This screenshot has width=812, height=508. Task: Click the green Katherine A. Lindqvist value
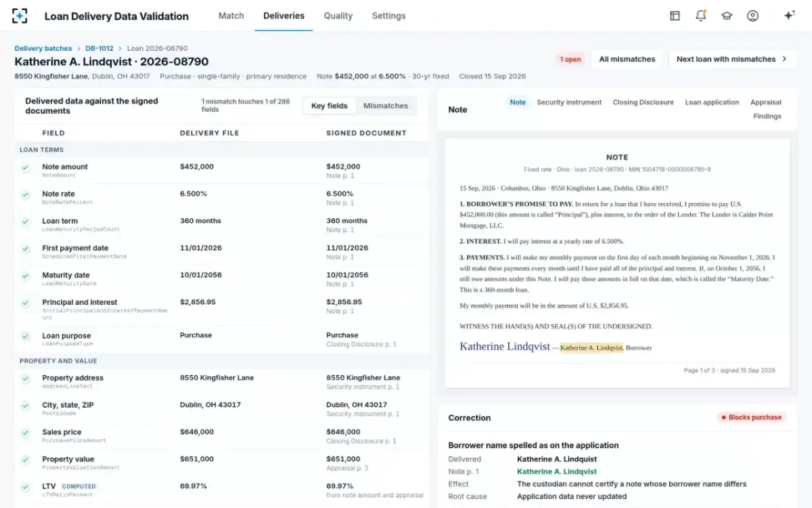(557, 471)
